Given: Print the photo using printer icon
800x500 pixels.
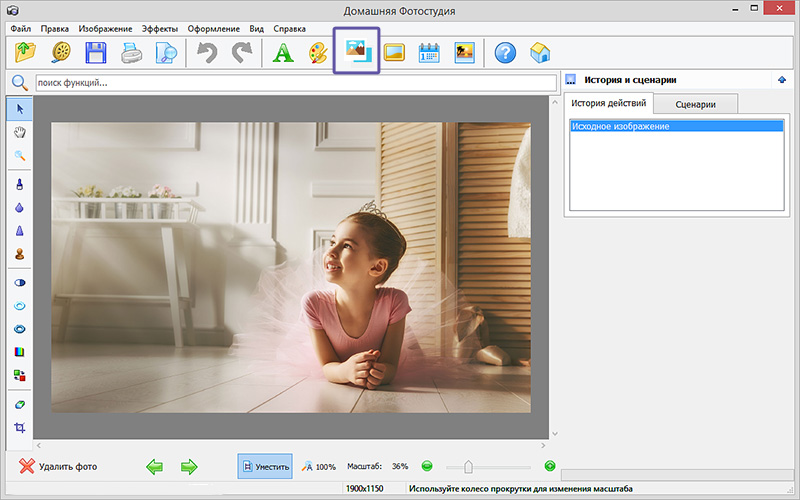Looking at the screenshot, I should 131,53.
